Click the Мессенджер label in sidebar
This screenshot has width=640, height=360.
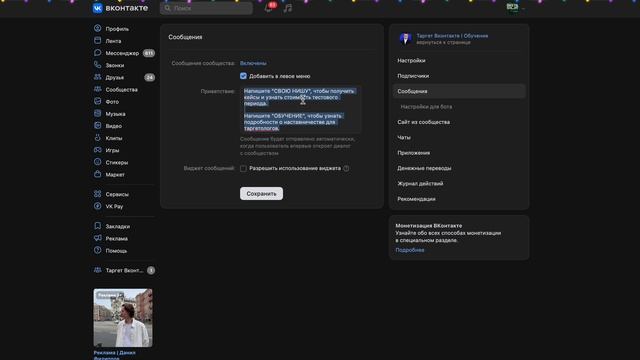(x=122, y=53)
